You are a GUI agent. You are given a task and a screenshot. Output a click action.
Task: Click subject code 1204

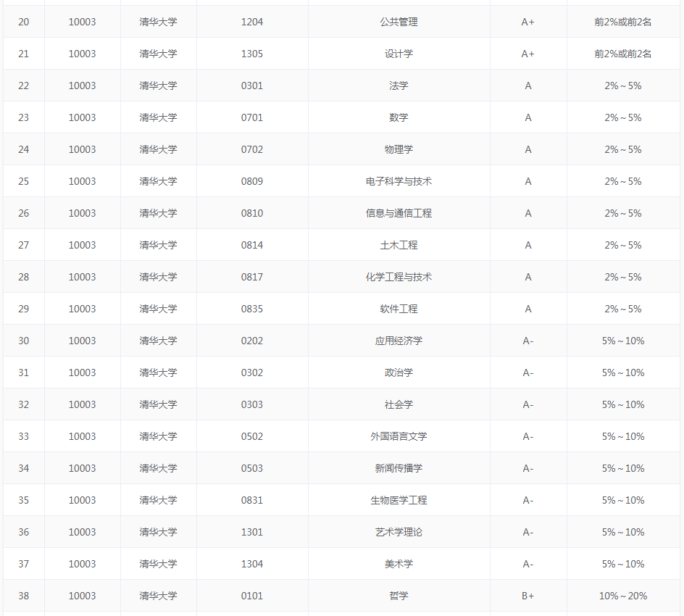(252, 22)
